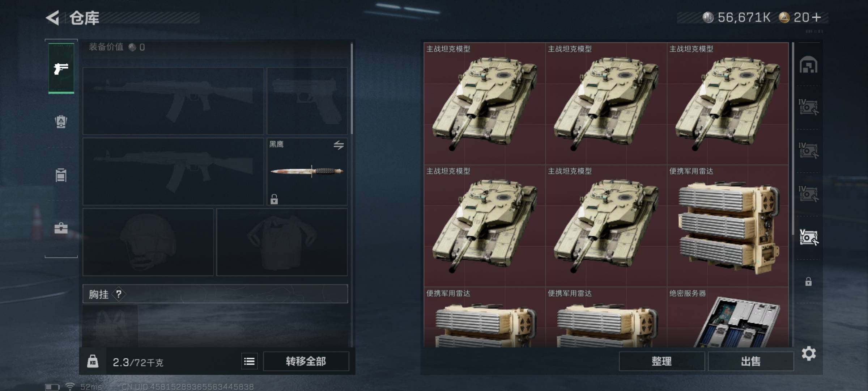Click the lock icon on the knife slot

(x=274, y=199)
